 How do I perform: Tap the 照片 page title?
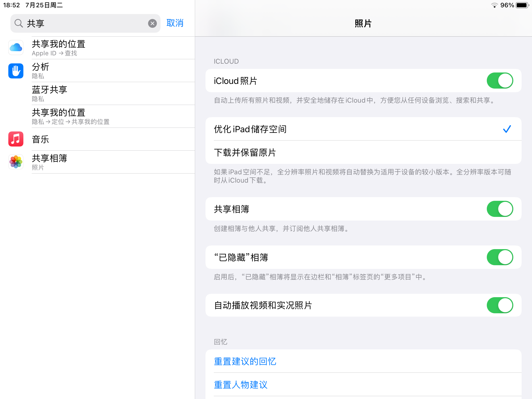click(x=363, y=24)
